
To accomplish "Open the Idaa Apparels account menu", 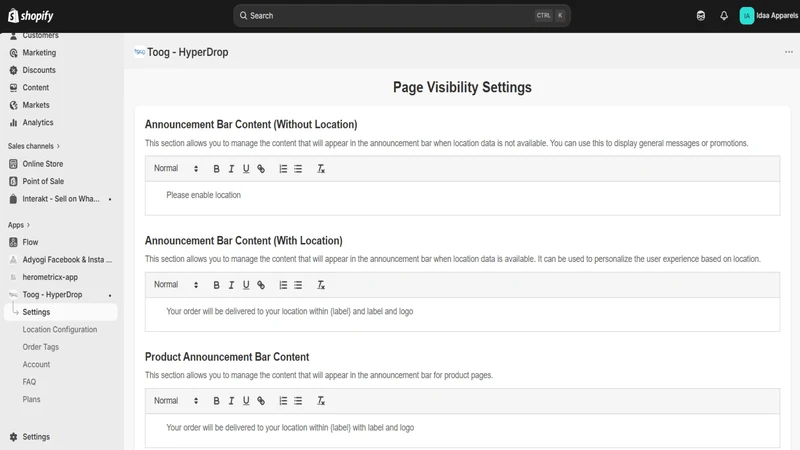I will point(768,16).
